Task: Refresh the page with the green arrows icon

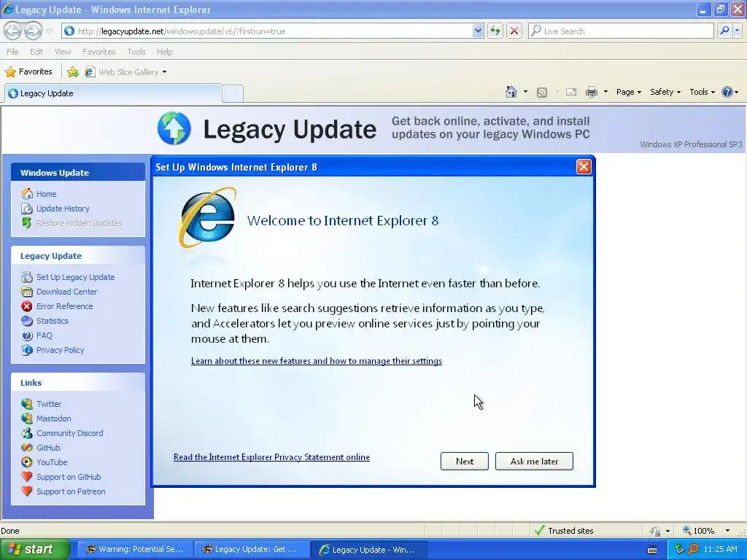Action: tap(495, 31)
